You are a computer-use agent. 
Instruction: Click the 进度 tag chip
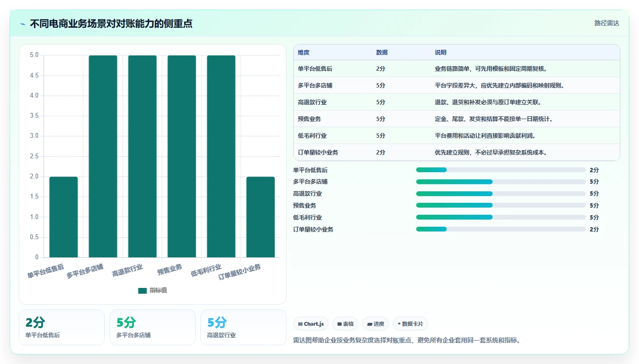coord(375,324)
